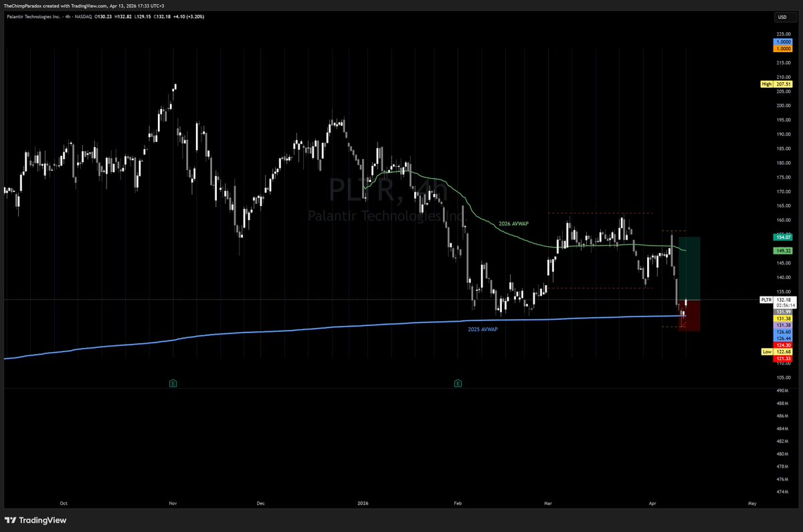The height and width of the screenshot is (532, 803).
Task: Click the Low 122.68 price label
Action: point(776,351)
